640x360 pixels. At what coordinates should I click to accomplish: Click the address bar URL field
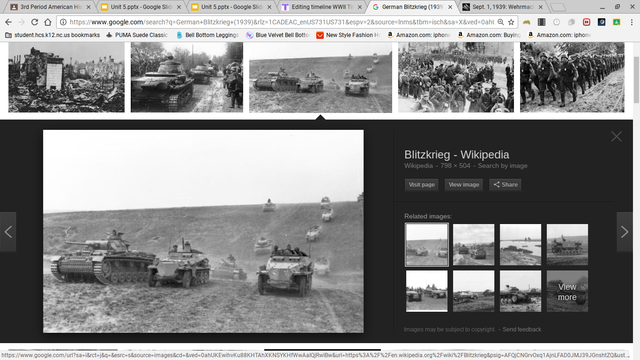[x=282, y=22]
